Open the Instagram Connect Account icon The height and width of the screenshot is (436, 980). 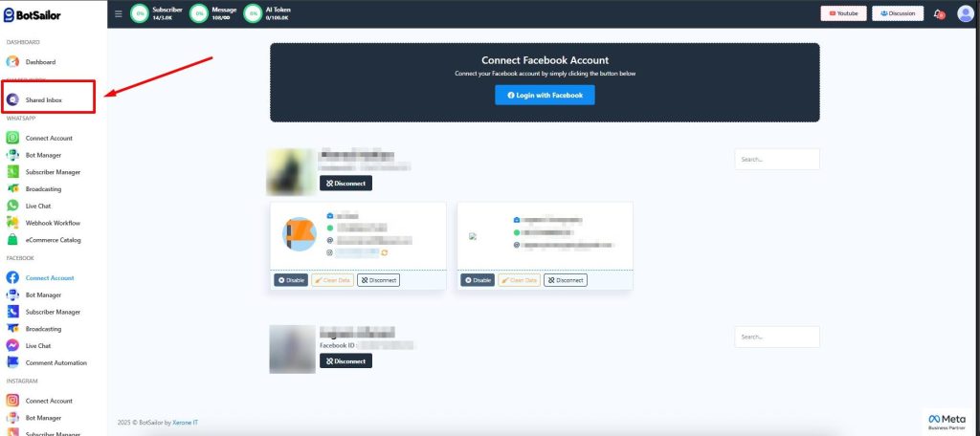(12, 401)
